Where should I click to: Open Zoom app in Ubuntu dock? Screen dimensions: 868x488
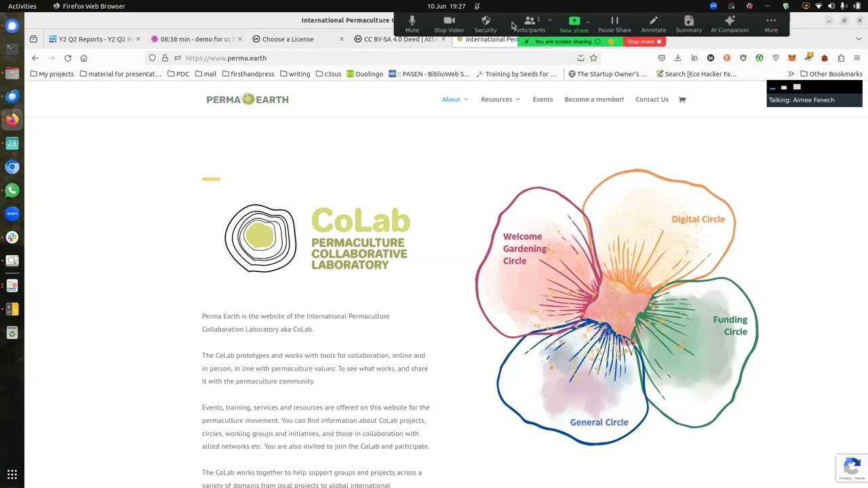click(x=12, y=213)
